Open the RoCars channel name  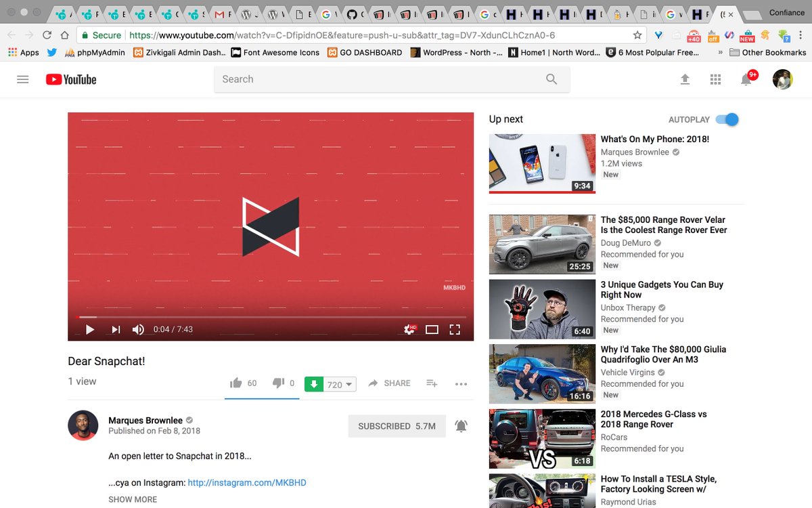[614, 438]
